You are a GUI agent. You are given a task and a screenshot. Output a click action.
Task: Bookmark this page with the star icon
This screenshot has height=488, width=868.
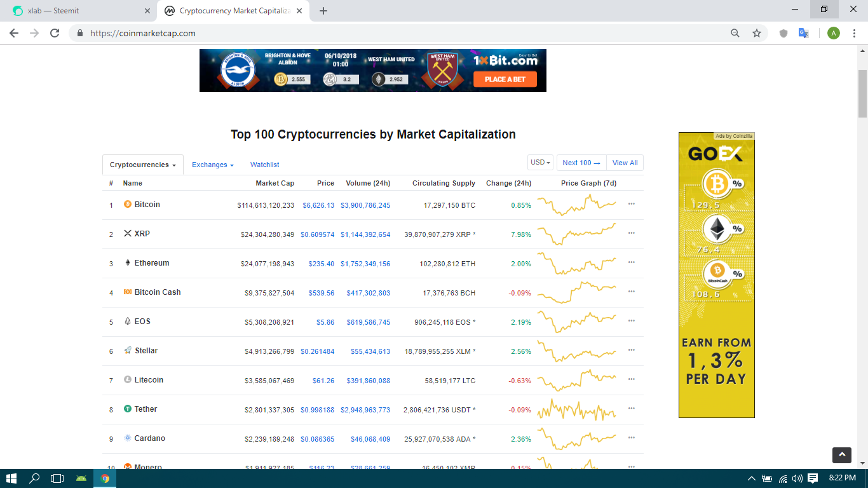tap(757, 33)
